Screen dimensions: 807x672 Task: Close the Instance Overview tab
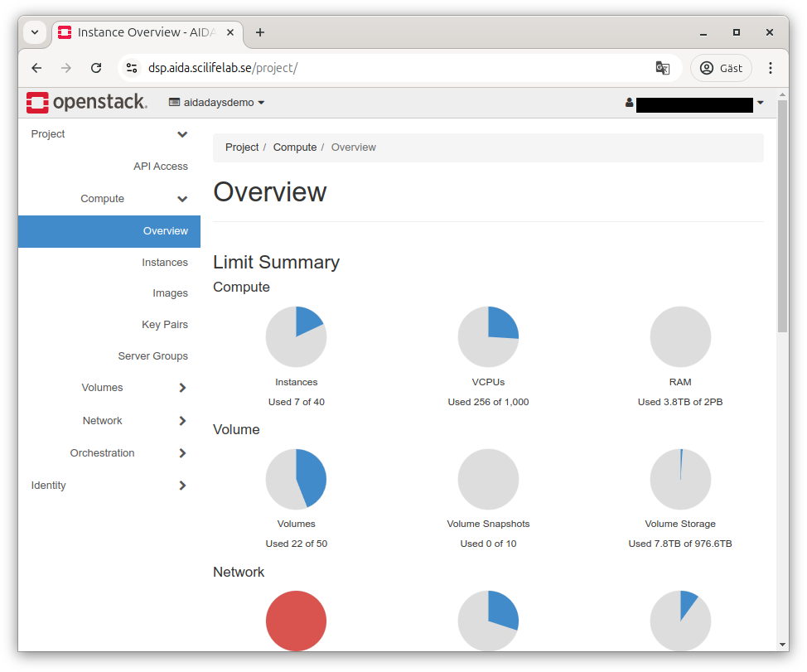point(230,32)
